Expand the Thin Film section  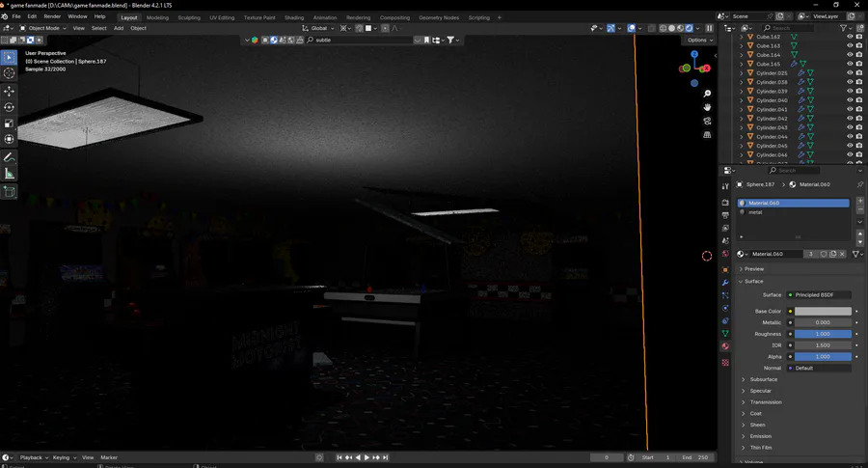point(761,448)
